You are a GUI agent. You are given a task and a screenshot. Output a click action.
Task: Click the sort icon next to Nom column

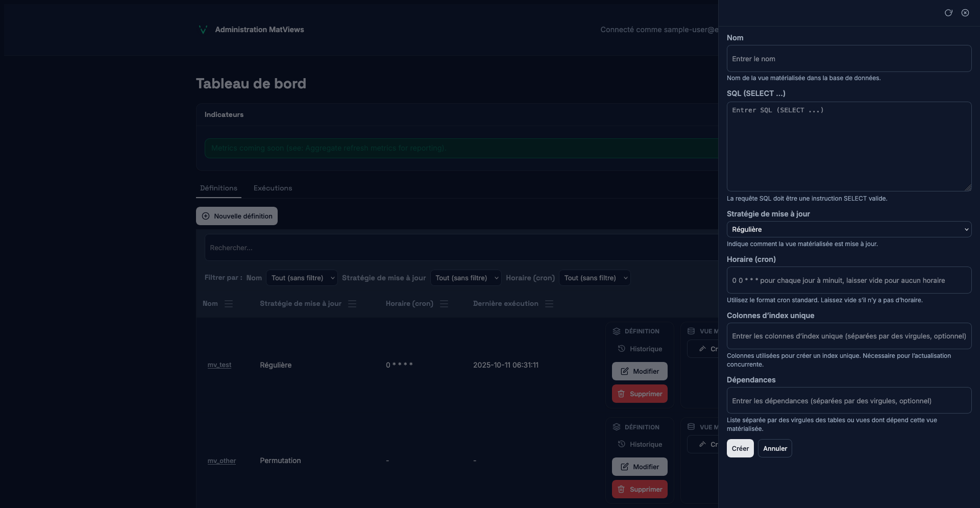click(x=229, y=304)
